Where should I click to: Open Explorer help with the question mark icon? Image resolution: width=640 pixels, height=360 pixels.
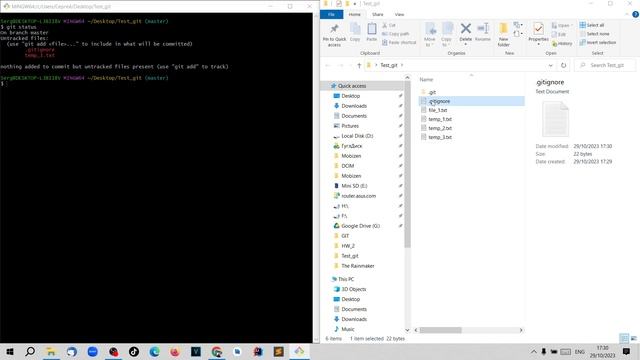pyautogui.click(x=635, y=14)
